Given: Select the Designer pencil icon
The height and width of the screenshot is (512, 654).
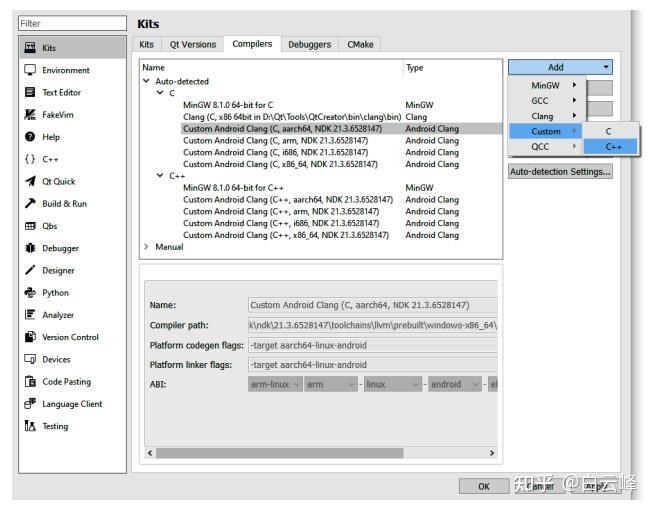Looking at the screenshot, I should (x=30, y=270).
